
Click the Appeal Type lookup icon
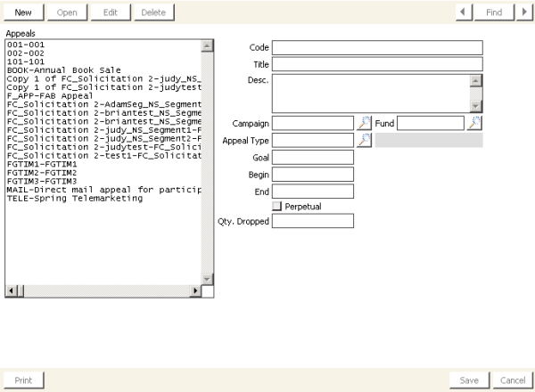[x=364, y=140]
